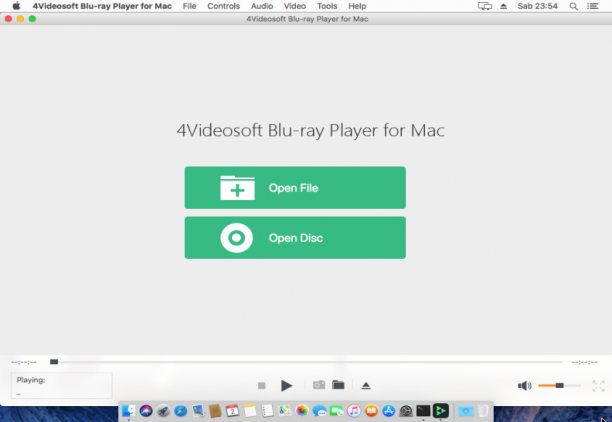This screenshot has height=422, width=612.
Task: Click the Open File button
Action: (x=295, y=188)
